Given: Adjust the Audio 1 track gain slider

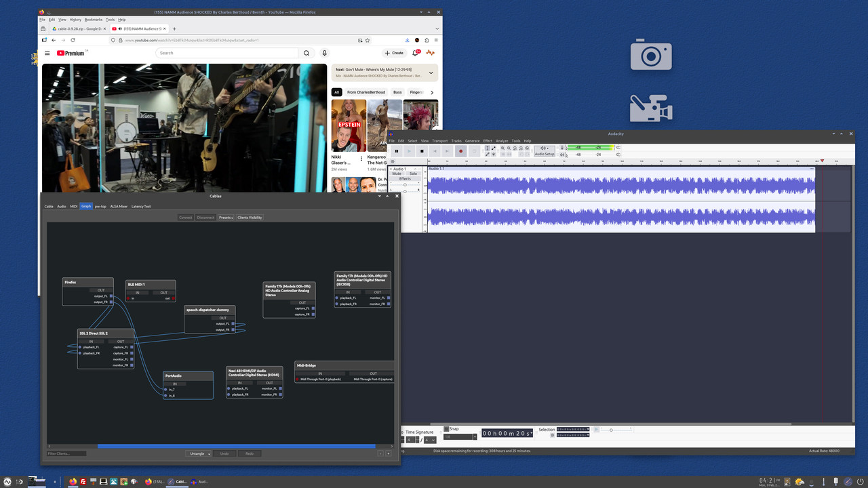Looking at the screenshot, I should click(405, 185).
